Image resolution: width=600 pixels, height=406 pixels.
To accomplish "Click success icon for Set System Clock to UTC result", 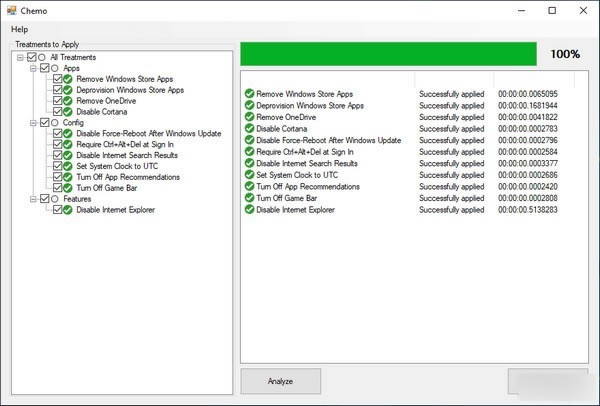I will pos(249,175).
